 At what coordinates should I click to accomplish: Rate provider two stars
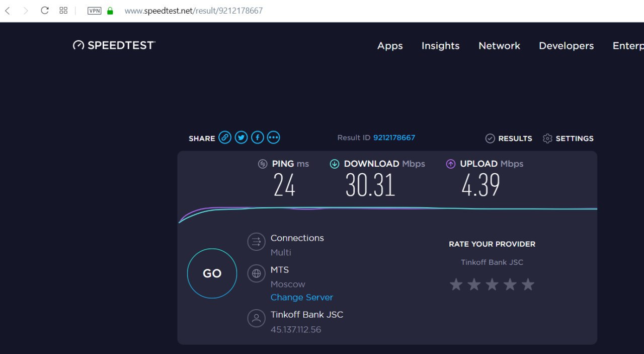pyautogui.click(x=474, y=285)
